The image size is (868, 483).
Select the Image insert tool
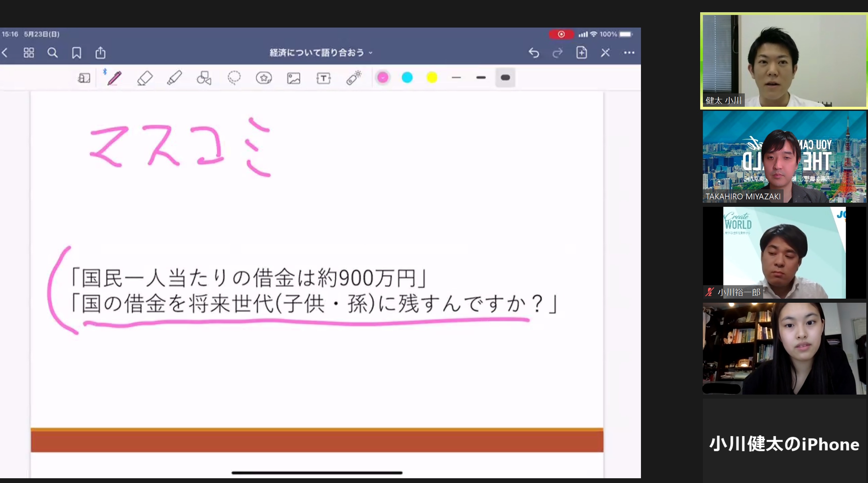pyautogui.click(x=293, y=78)
